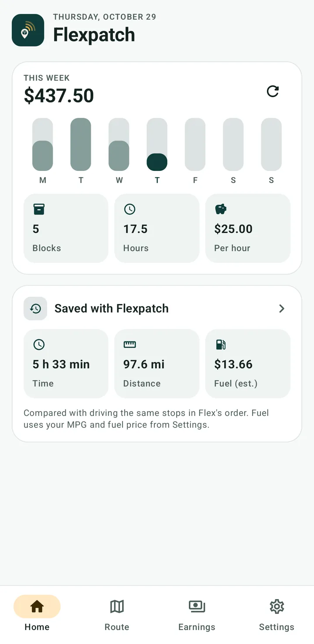Select Monday's earnings bar
The height and width of the screenshot is (644, 314).
[43, 144]
